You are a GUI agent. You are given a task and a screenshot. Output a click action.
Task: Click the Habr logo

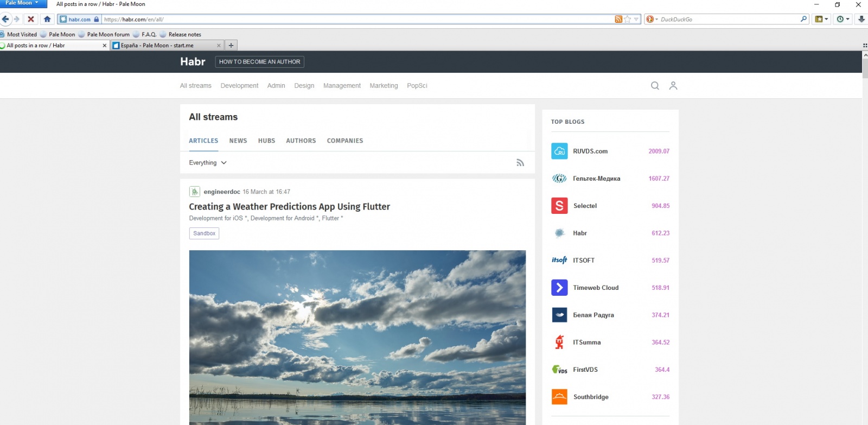(x=193, y=62)
